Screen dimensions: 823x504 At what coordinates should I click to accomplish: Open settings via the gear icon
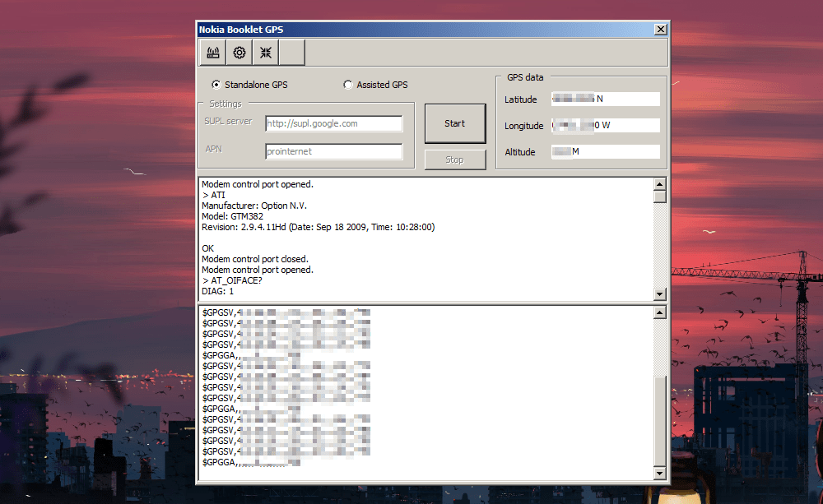click(239, 53)
